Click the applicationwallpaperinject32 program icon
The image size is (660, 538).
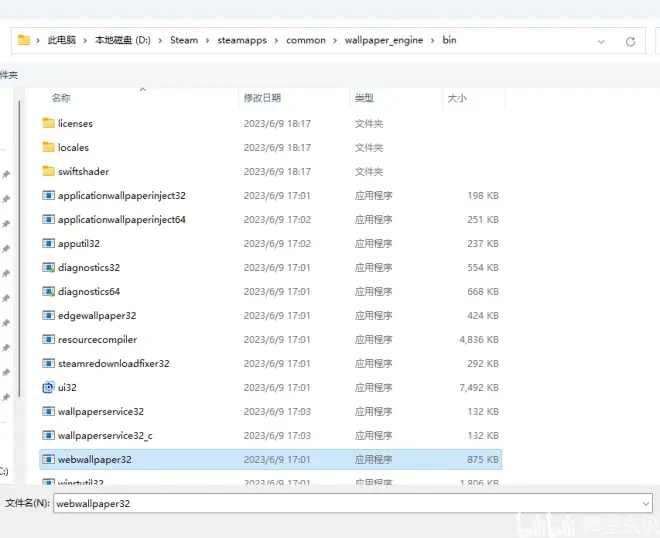pyautogui.click(x=48, y=195)
